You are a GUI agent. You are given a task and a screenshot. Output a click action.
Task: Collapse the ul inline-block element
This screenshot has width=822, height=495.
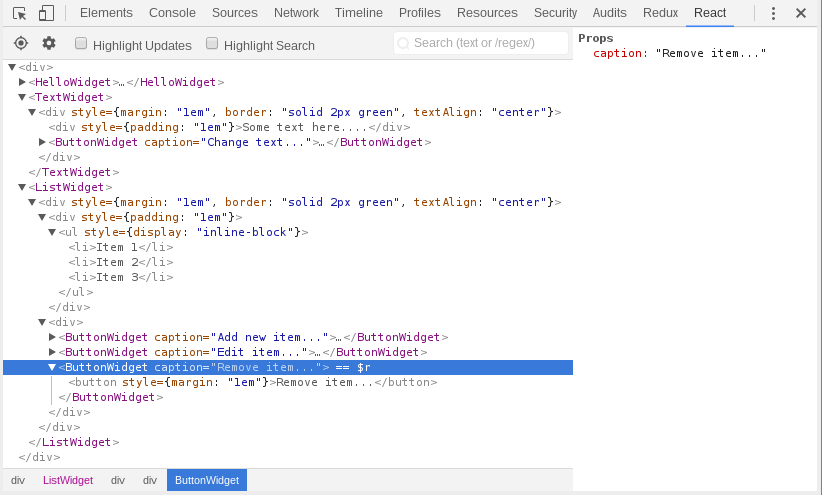52,232
